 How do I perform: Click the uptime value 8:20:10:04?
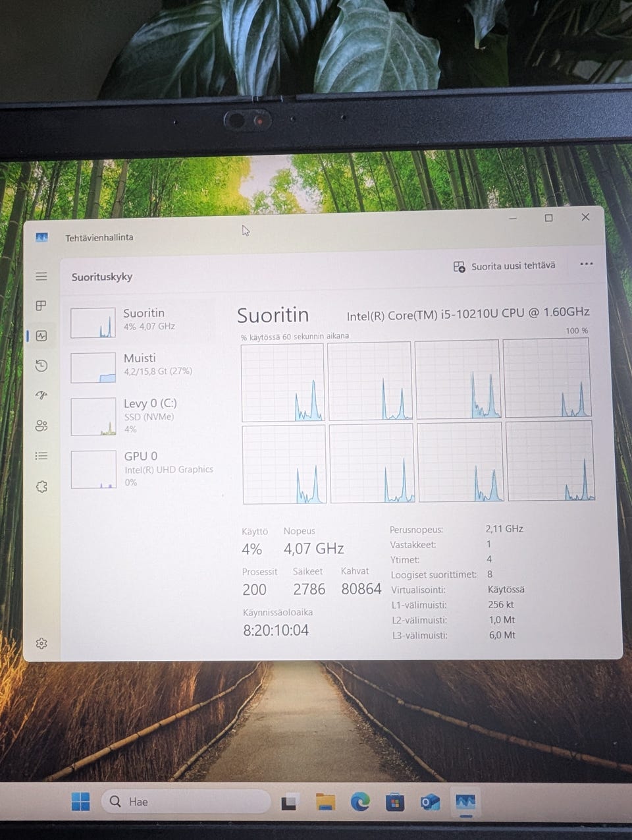(x=276, y=630)
